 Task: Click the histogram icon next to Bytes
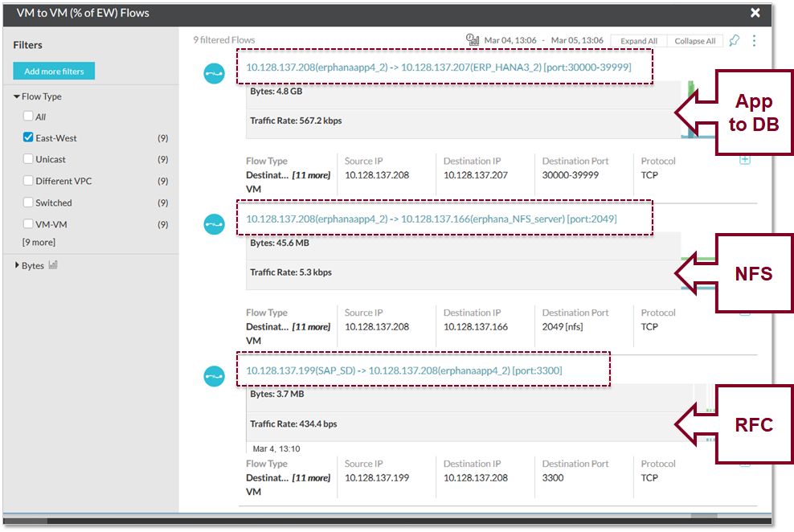53,265
